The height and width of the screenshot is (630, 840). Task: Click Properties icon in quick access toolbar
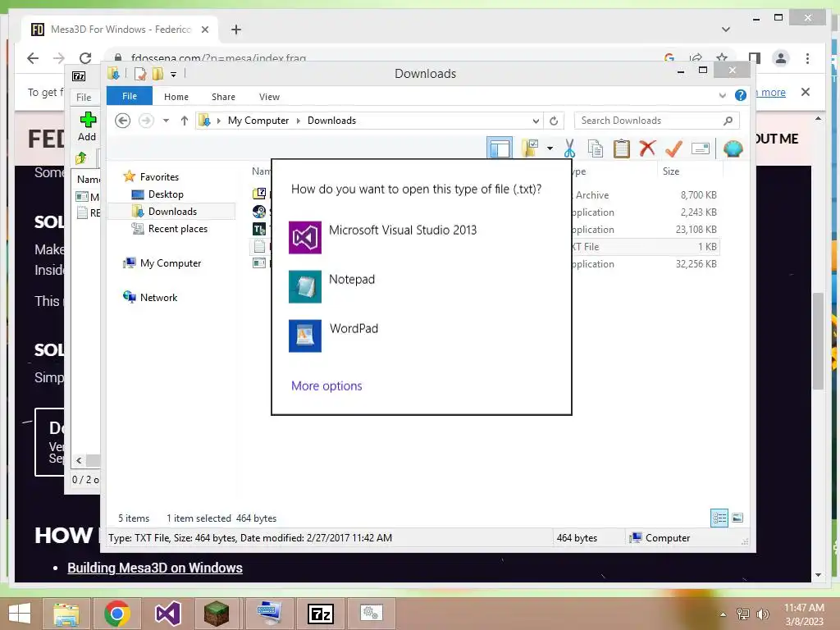click(140, 74)
